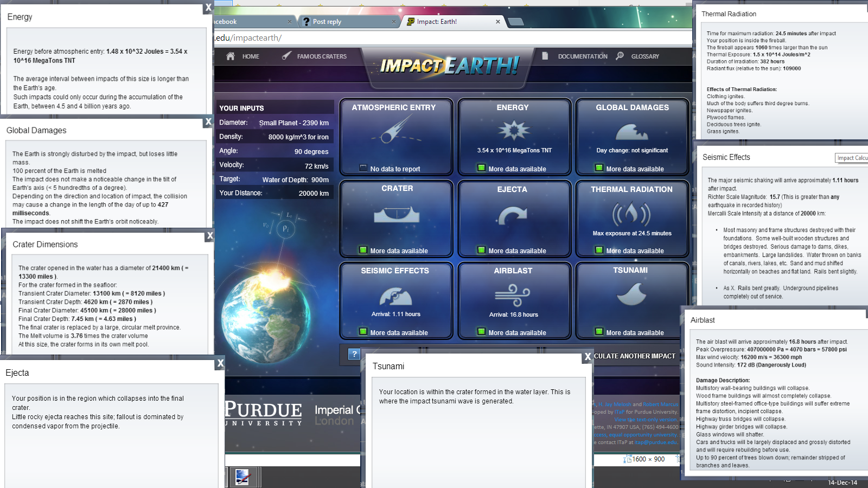
Task: Switch to the facebook browser tab
Action: click(254, 22)
